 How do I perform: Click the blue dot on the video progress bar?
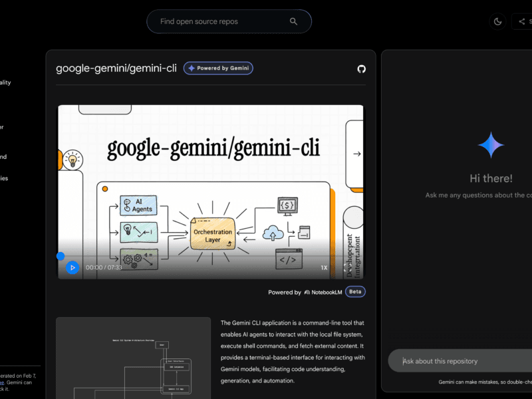pyautogui.click(x=59, y=255)
